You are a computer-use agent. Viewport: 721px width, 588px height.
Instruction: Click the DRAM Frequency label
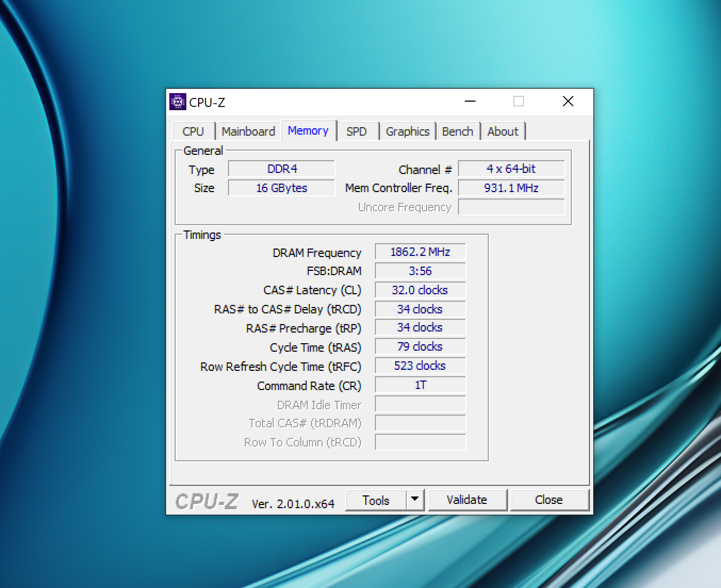pyautogui.click(x=317, y=253)
